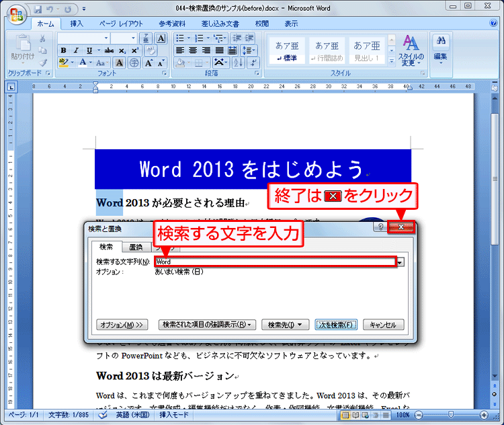
Task: Switch to the 挿入 ribbon tab
Action: click(x=77, y=24)
